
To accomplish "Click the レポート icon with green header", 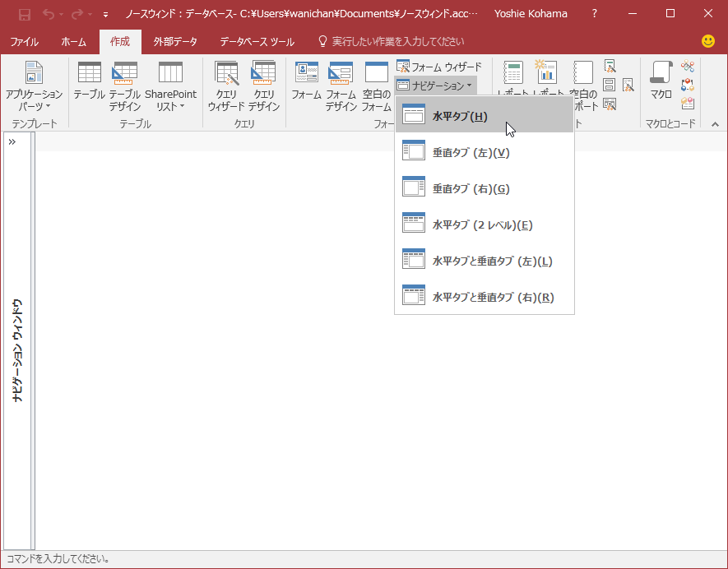I will (513, 73).
